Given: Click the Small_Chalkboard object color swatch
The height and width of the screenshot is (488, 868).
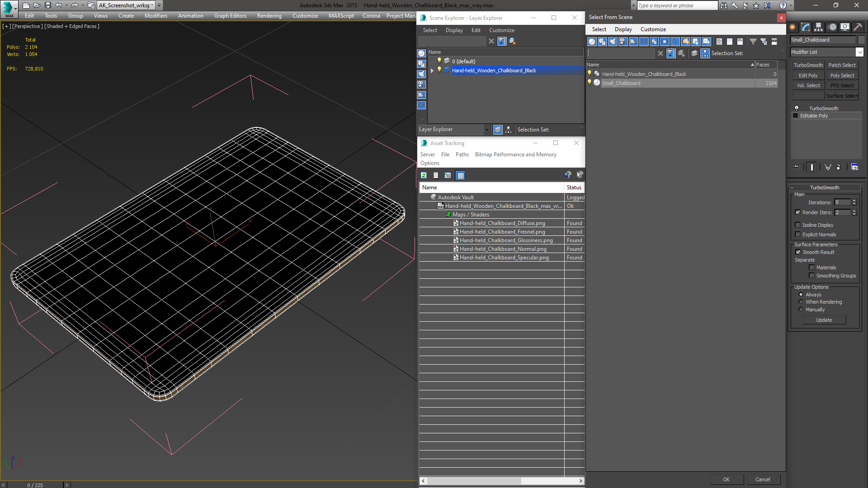Looking at the screenshot, I should 861,40.
